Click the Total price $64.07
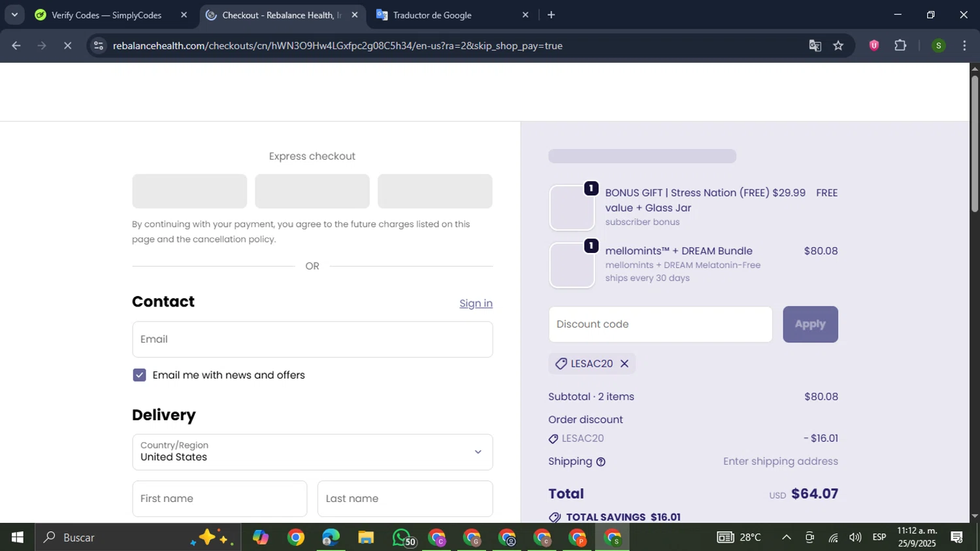 coord(815,494)
